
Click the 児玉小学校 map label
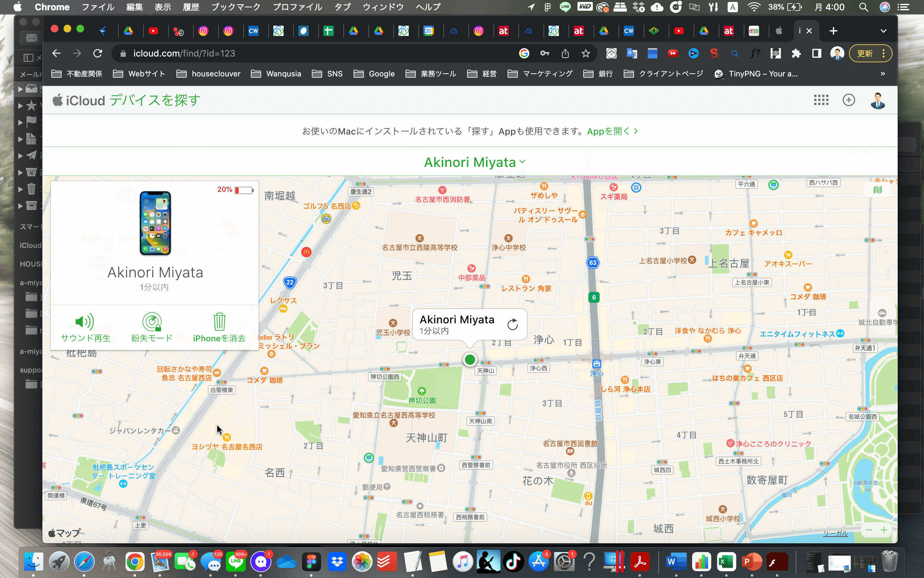(392, 332)
